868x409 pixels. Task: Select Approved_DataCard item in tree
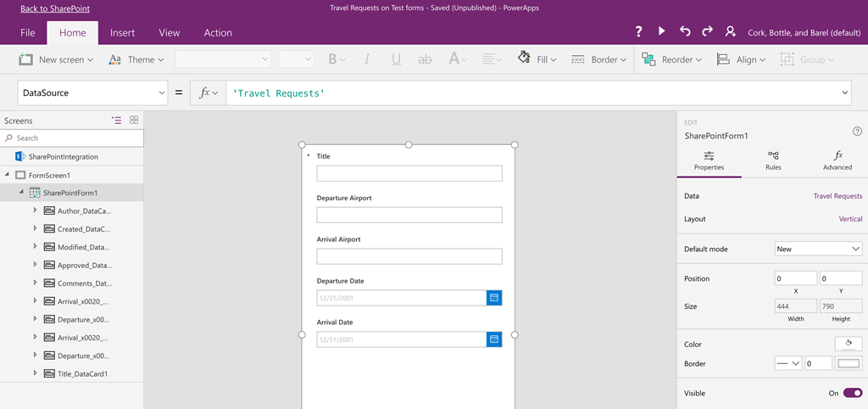coord(85,266)
